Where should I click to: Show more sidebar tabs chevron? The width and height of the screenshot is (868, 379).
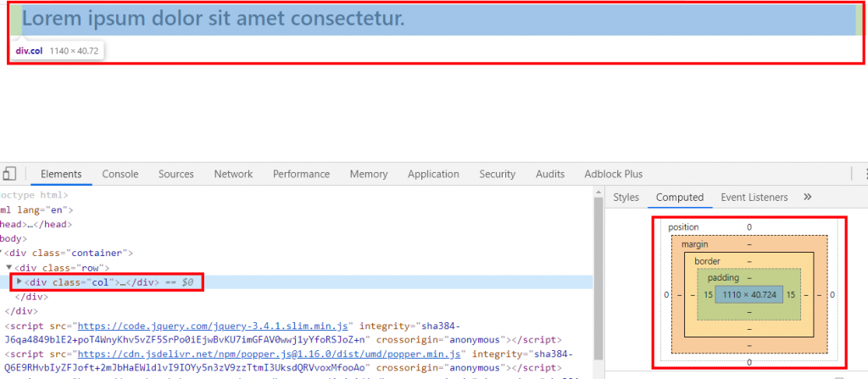[807, 198]
